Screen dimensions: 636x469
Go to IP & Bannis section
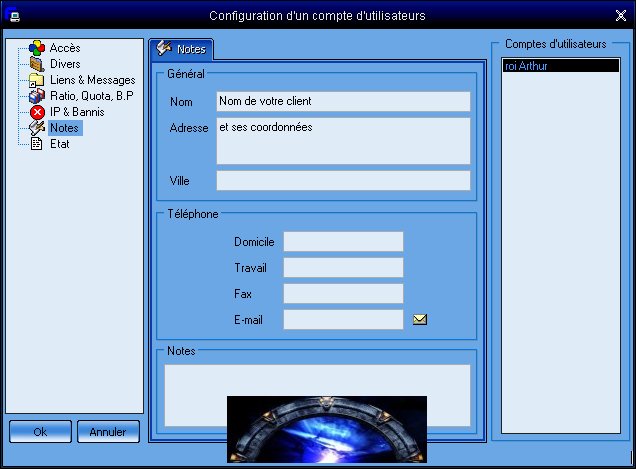click(x=77, y=112)
